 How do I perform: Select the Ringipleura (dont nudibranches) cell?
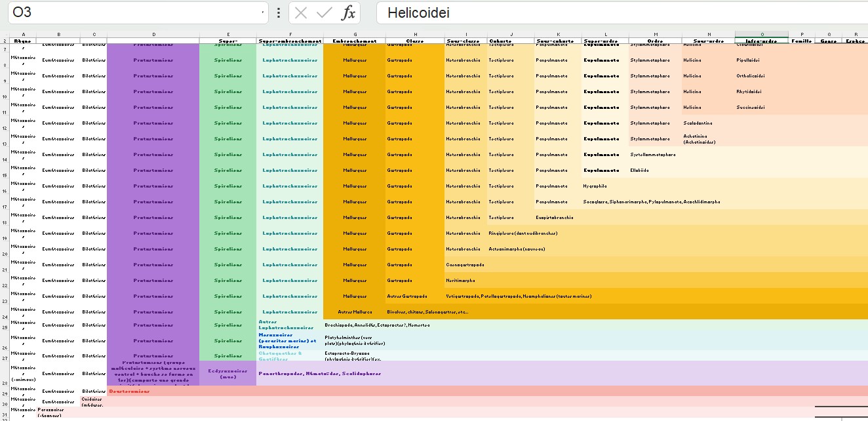[x=511, y=233]
